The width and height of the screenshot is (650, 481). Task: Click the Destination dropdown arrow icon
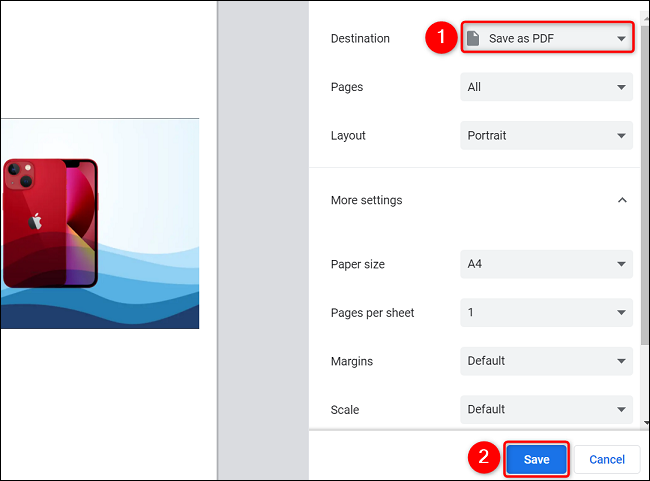[621, 39]
